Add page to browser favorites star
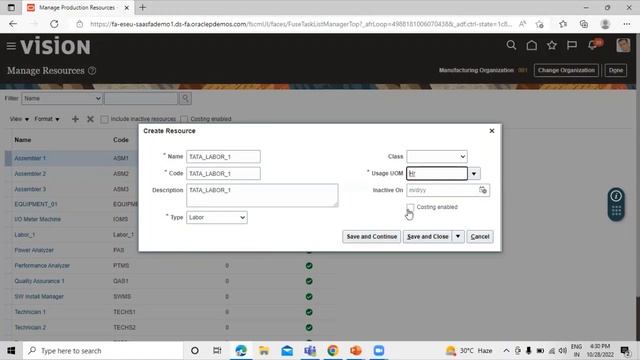 (x=540, y=24)
